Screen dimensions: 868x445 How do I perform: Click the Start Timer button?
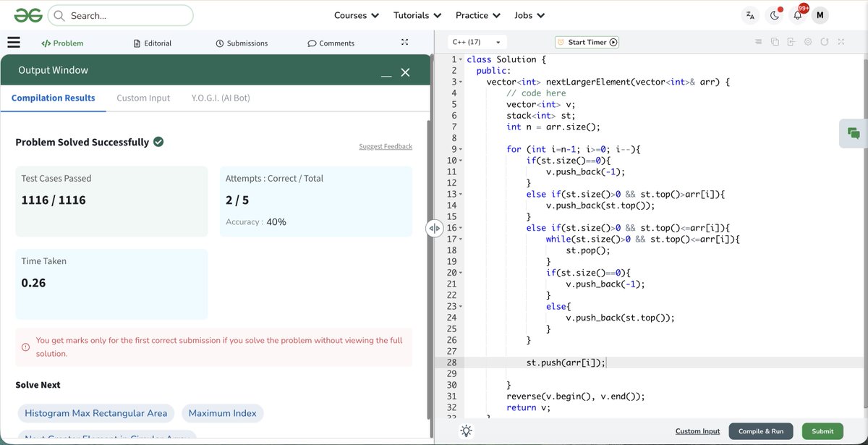pyautogui.click(x=587, y=42)
